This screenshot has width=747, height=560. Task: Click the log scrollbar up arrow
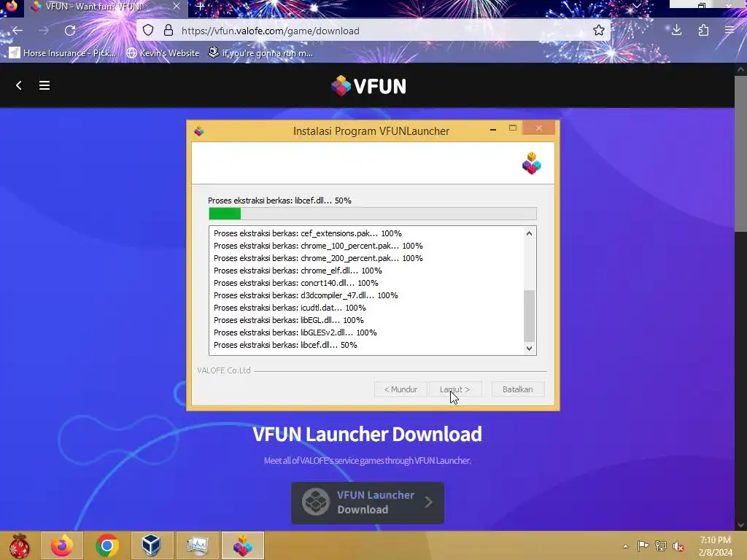(x=529, y=233)
